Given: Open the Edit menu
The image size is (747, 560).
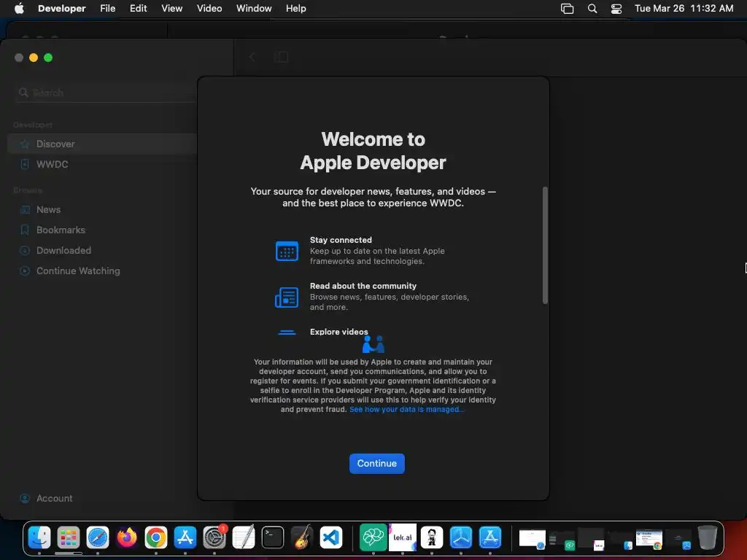Looking at the screenshot, I should click(138, 9).
